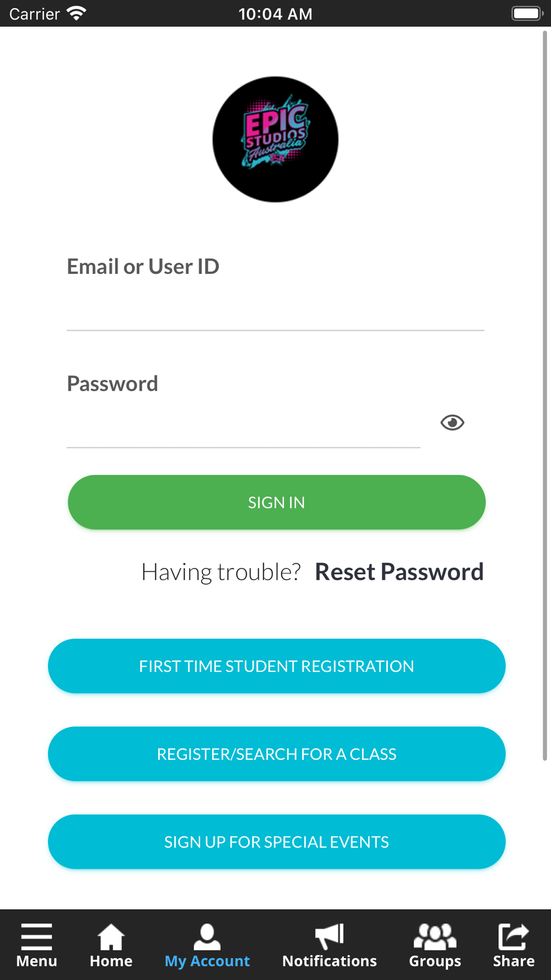Tap the battery icon in status bar

tap(527, 13)
